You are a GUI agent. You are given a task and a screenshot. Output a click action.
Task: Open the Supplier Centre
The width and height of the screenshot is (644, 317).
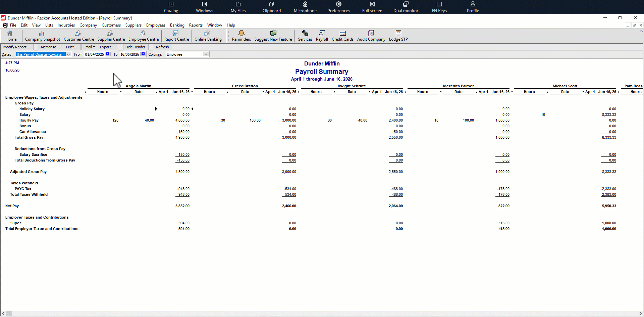111,36
